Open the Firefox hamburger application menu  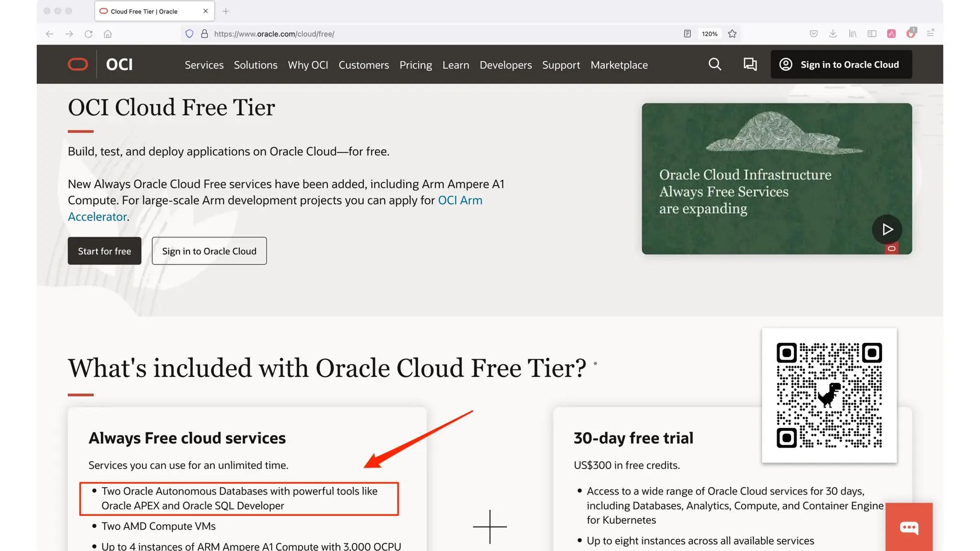(x=930, y=33)
